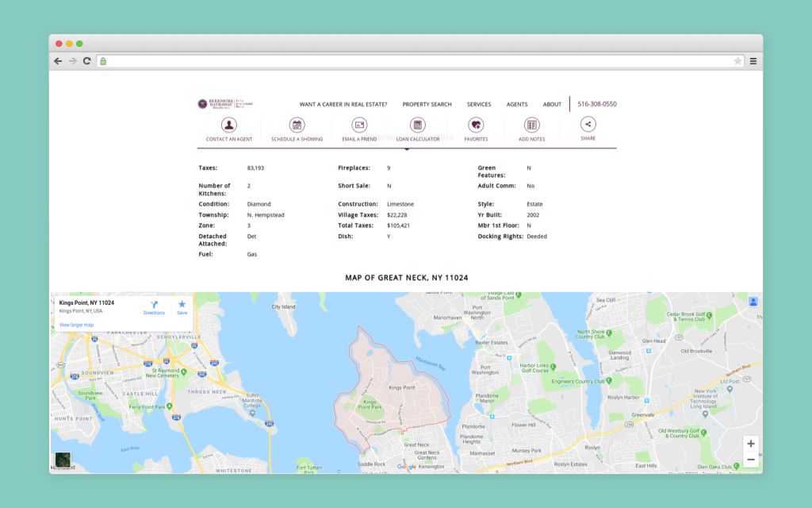Click the Contact an Agent icon
Image resolution: width=812 pixels, height=508 pixels.
229,125
